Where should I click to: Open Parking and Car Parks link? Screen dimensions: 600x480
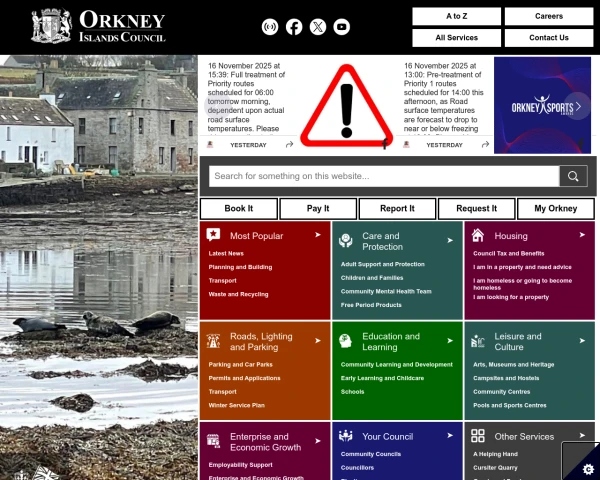pos(241,364)
